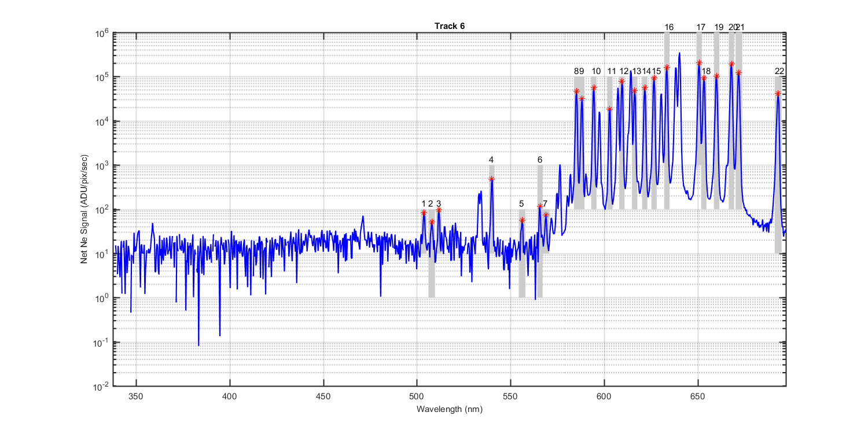The width and height of the screenshot is (868, 434).
Task: Pick the red star marker on peak 18
Action: click(x=704, y=78)
